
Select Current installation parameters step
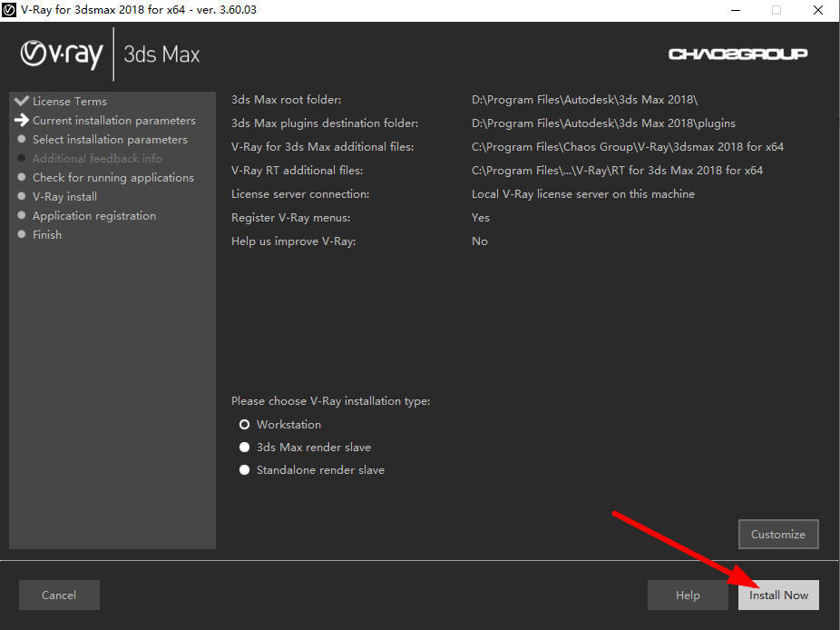coord(114,121)
